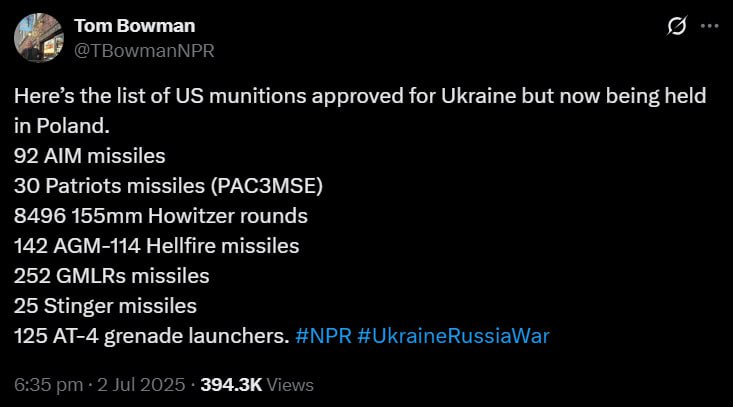
Task: Click the "92 AIM missiles" line
Action: click(90, 156)
